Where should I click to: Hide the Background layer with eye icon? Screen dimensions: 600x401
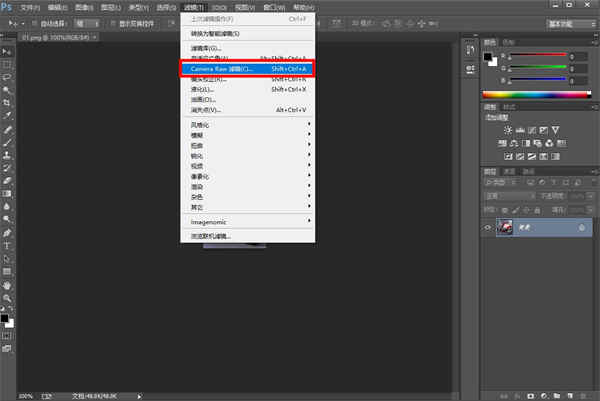tap(487, 228)
